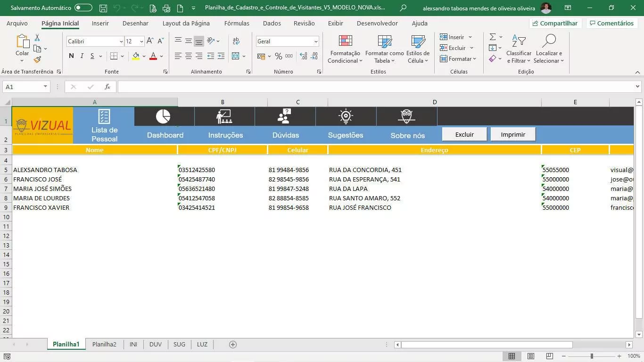
Task: Open the Sugestões lightbulb icon
Action: pos(346,116)
